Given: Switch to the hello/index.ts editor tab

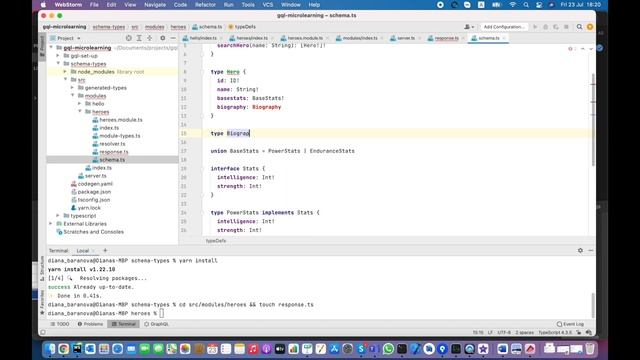Looking at the screenshot, I should [x=203, y=38].
